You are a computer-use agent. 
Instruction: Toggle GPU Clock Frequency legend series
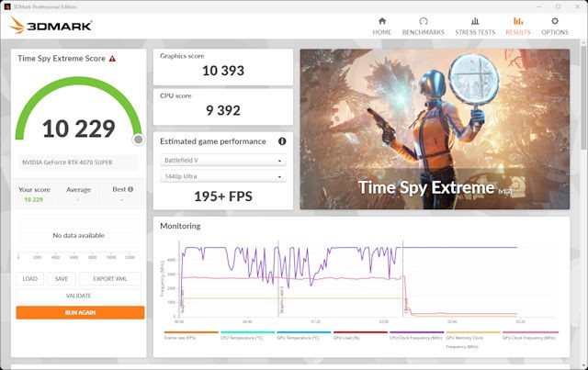pyautogui.click(x=530, y=335)
